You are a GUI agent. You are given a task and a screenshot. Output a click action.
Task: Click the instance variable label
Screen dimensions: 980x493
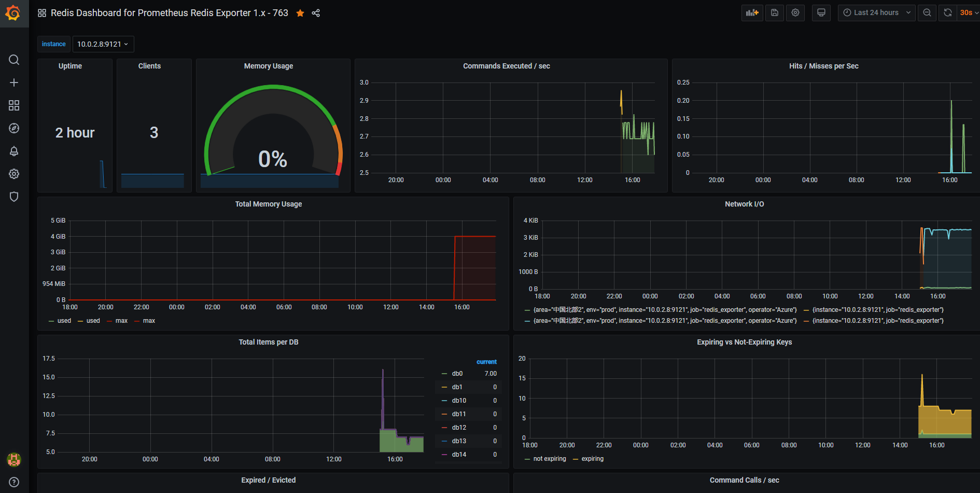pos(54,44)
